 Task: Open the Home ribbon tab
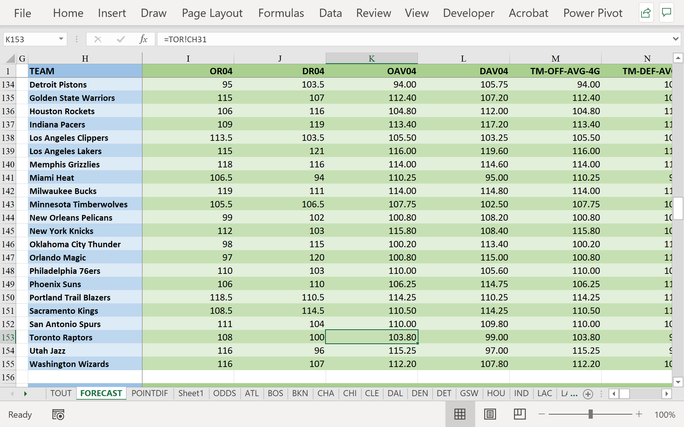(x=68, y=13)
